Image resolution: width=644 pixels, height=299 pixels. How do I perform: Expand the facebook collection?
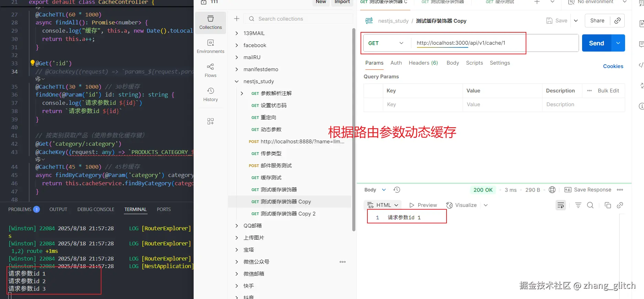237,45
